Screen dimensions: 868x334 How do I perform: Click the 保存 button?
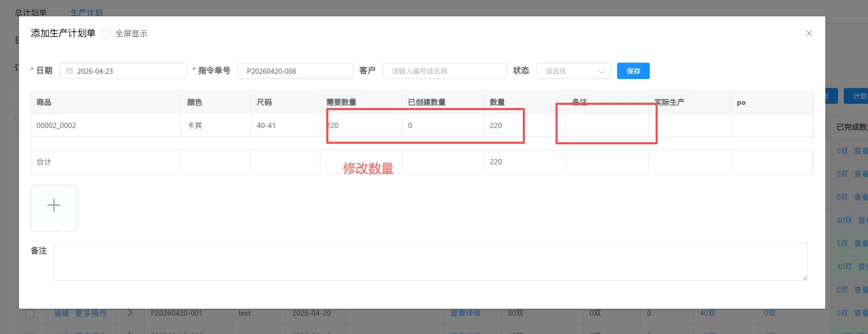(633, 71)
